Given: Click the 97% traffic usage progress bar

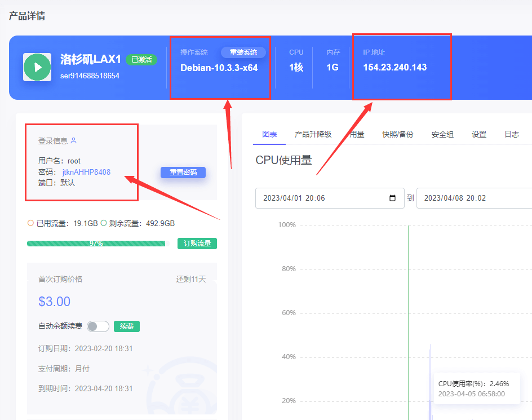Looking at the screenshot, I should point(96,243).
